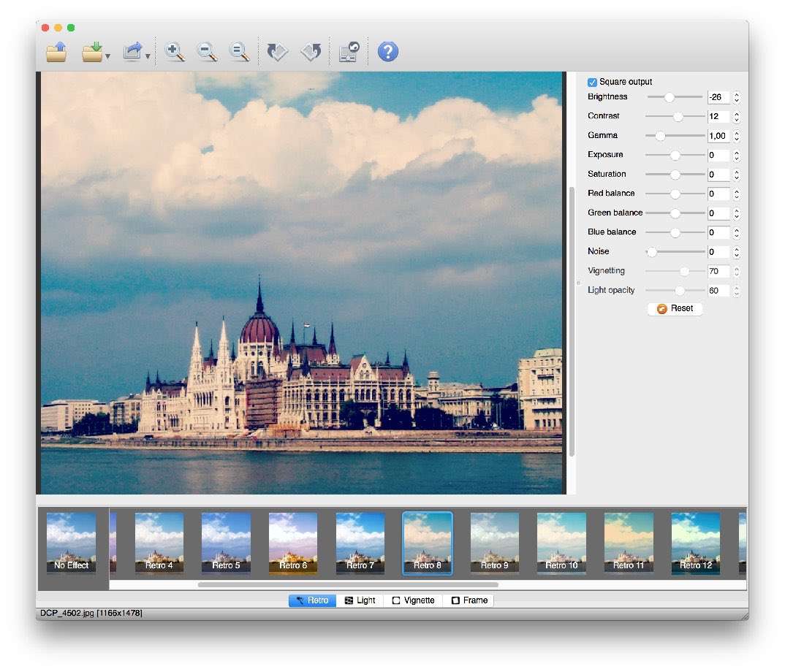Click the Brightness value stepper arrows

[737, 97]
